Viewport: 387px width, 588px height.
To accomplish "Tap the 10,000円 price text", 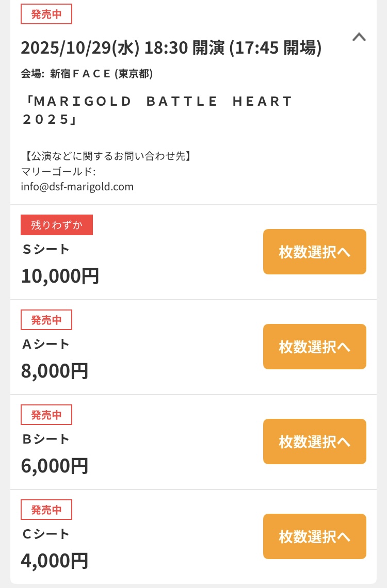I will (x=60, y=276).
